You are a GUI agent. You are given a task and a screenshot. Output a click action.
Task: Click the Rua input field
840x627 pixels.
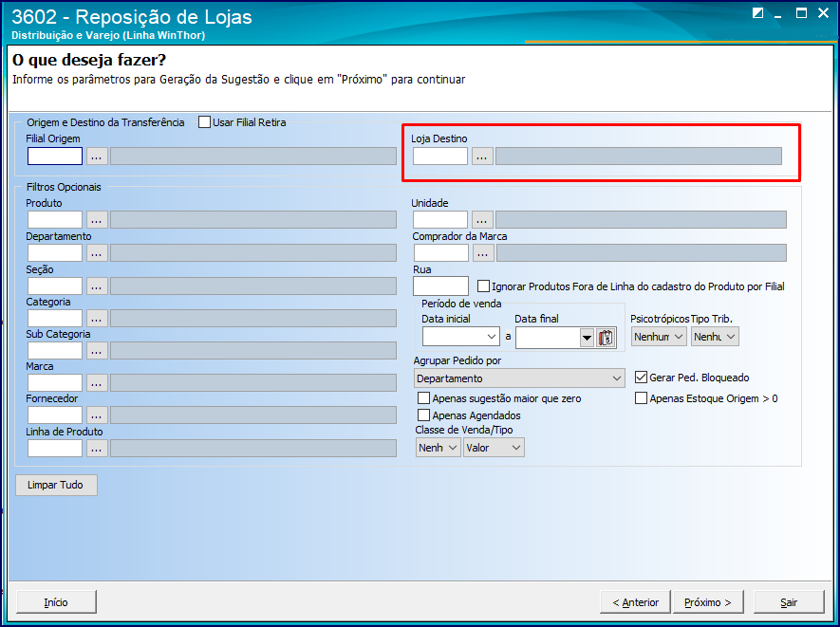441,286
